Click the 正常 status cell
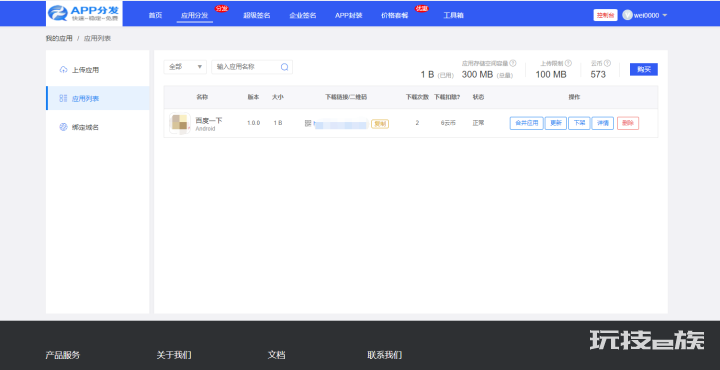The height and width of the screenshot is (370, 720). click(x=478, y=123)
